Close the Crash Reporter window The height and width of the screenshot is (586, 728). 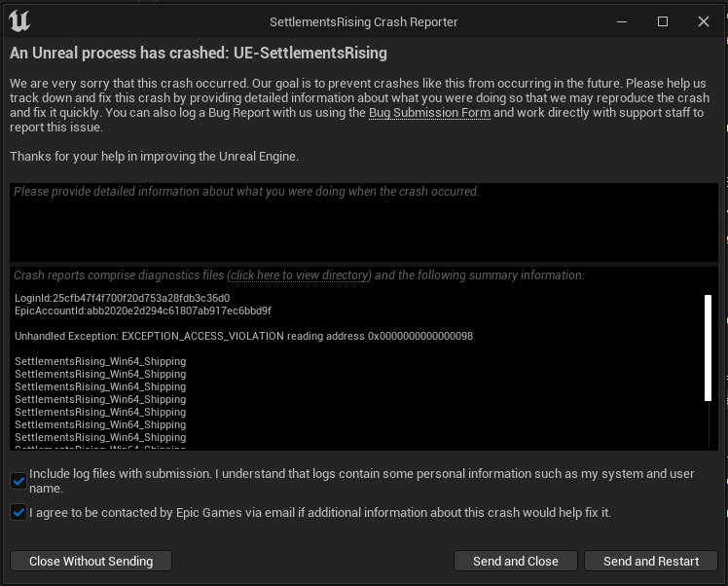[x=704, y=21]
